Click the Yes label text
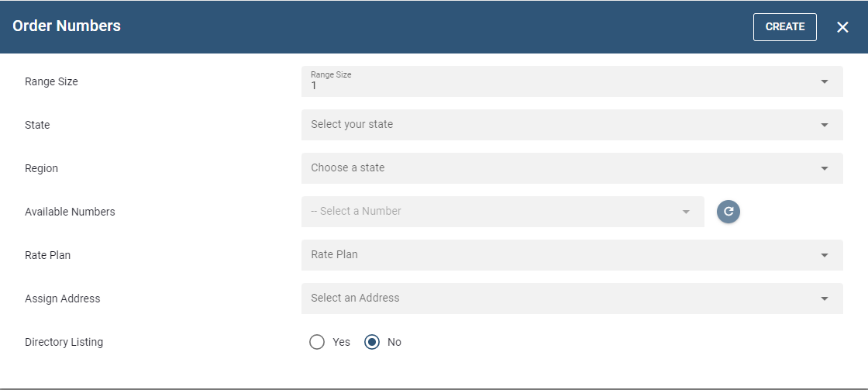Viewport: 868px width, 390px height. (x=342, y=342)
